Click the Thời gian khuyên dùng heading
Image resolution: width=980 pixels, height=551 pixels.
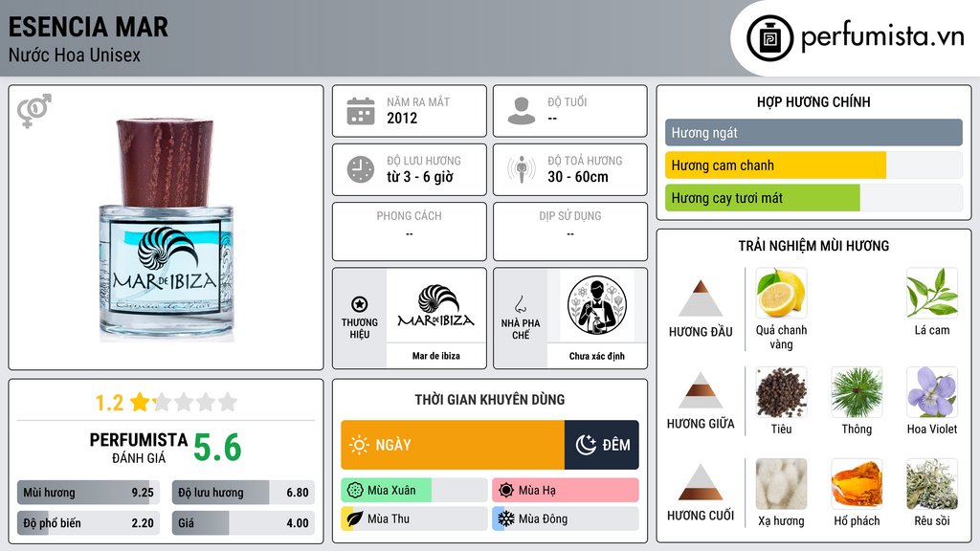[490, 400]
